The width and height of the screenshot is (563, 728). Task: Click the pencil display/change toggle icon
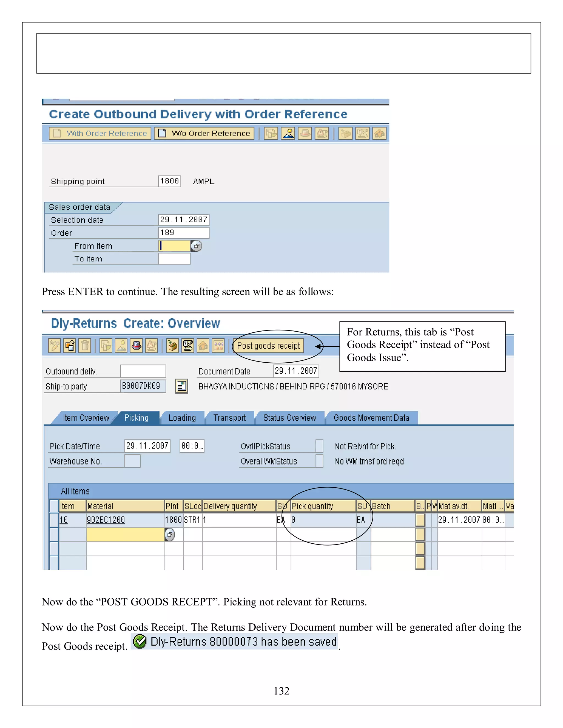54,346
